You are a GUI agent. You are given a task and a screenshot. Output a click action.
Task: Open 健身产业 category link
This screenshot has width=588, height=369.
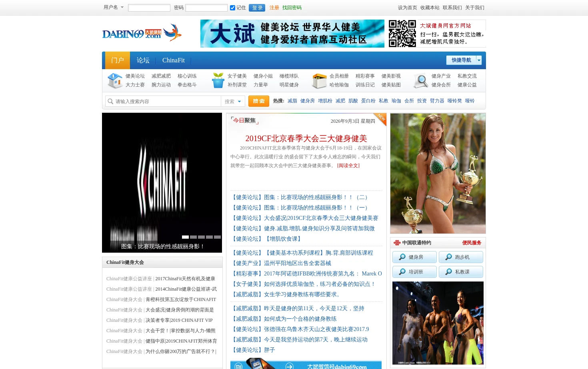point(441,76)
